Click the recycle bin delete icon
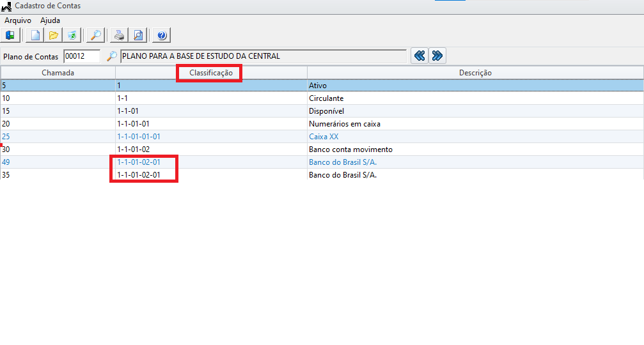 pyautogui.click(x=72, y=35)
